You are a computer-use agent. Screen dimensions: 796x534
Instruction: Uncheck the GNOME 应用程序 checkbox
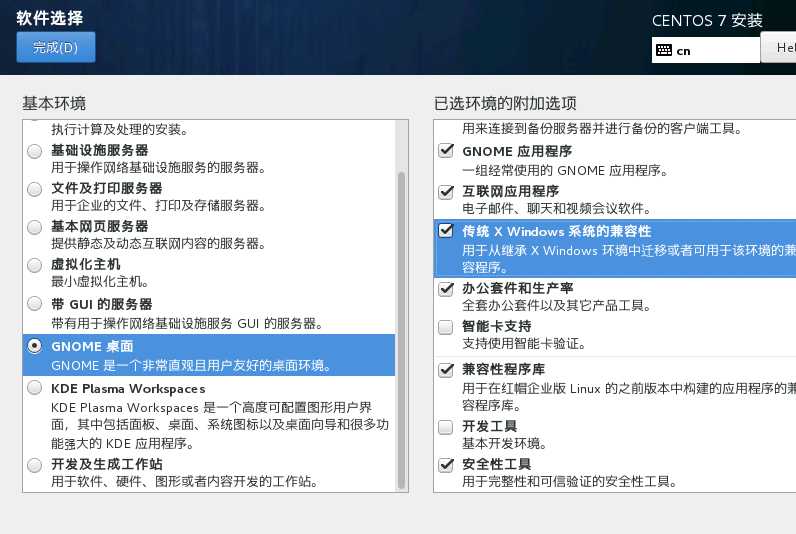click(446, 150)
